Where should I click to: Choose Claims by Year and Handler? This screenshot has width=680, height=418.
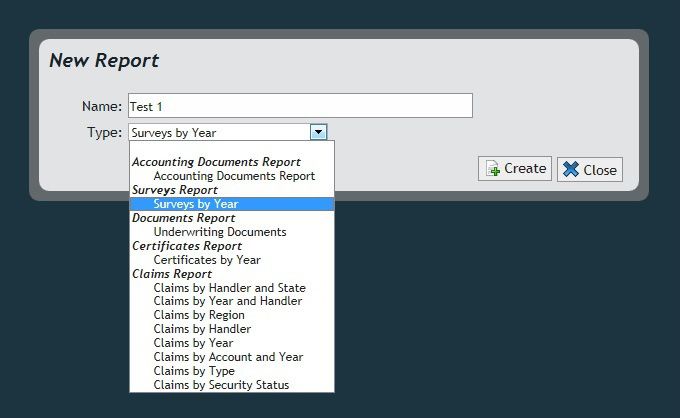click(x=228, y=301)
